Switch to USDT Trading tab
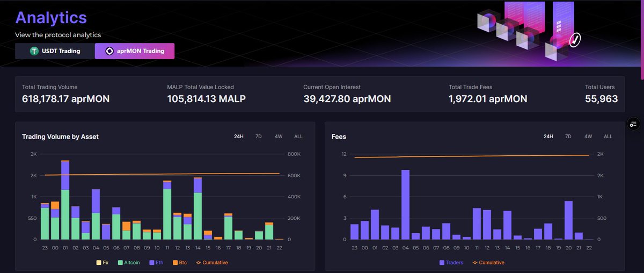 coord(54,51)
